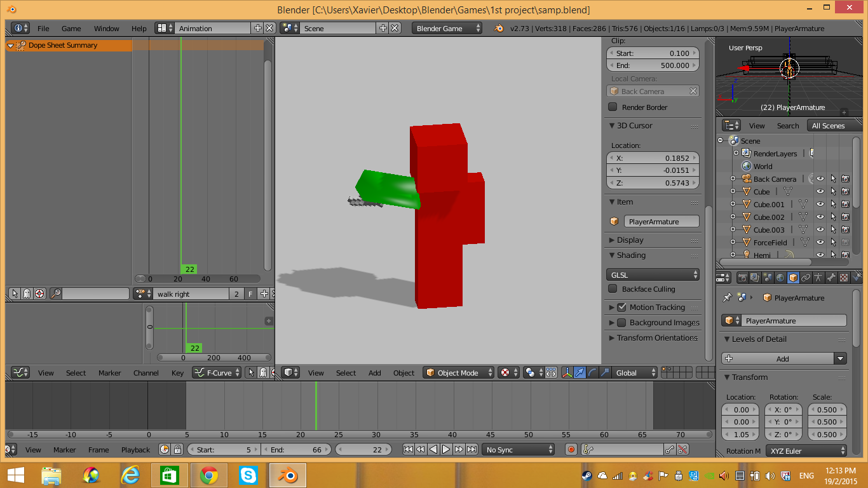Open the Game menu
The width and height of the screenshot is (868, 488).
[x=71, y=28]
